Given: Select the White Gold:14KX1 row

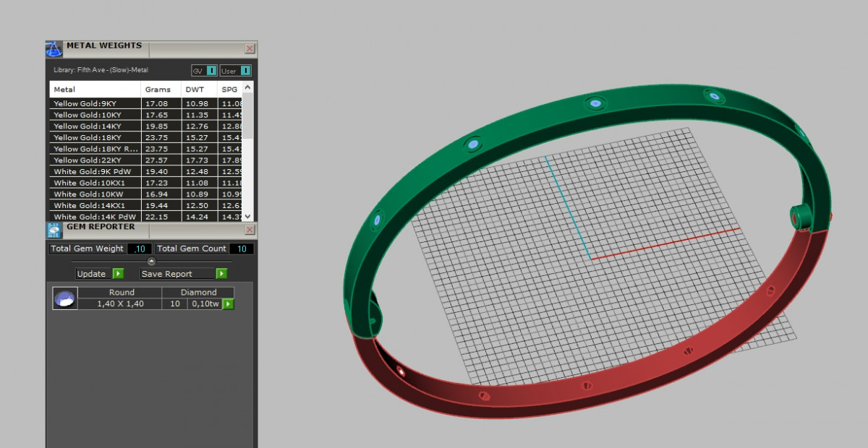Looking at the screenshot, I should point(146,205).
